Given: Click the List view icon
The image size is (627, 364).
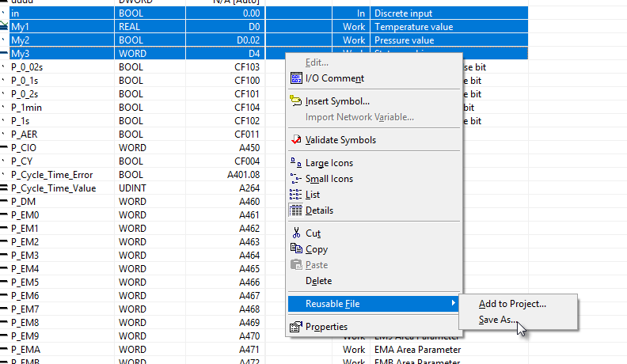Looking at the screenshot, I should tap(296, 194).
